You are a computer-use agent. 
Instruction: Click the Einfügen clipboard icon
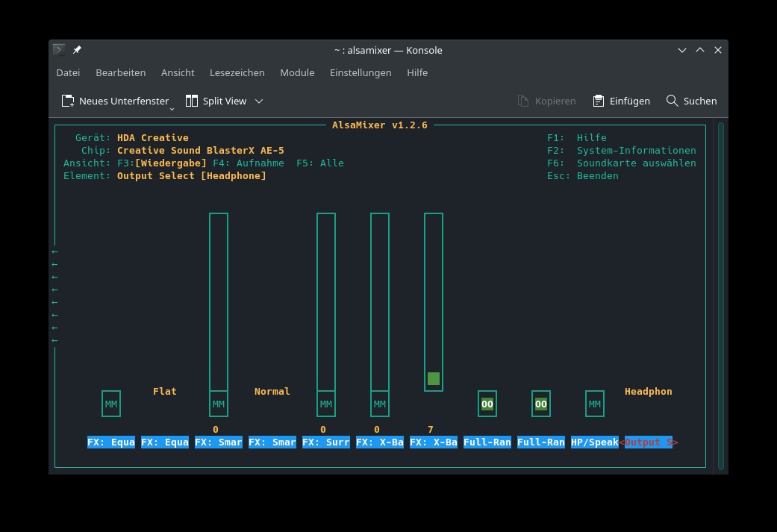(x=599, y=101)
